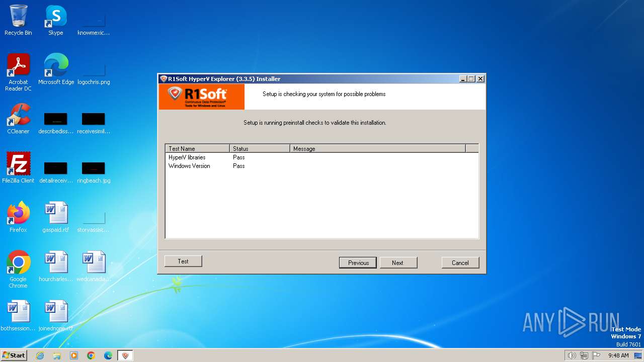Open Microsoft Edge desktop shortcut

56,69
